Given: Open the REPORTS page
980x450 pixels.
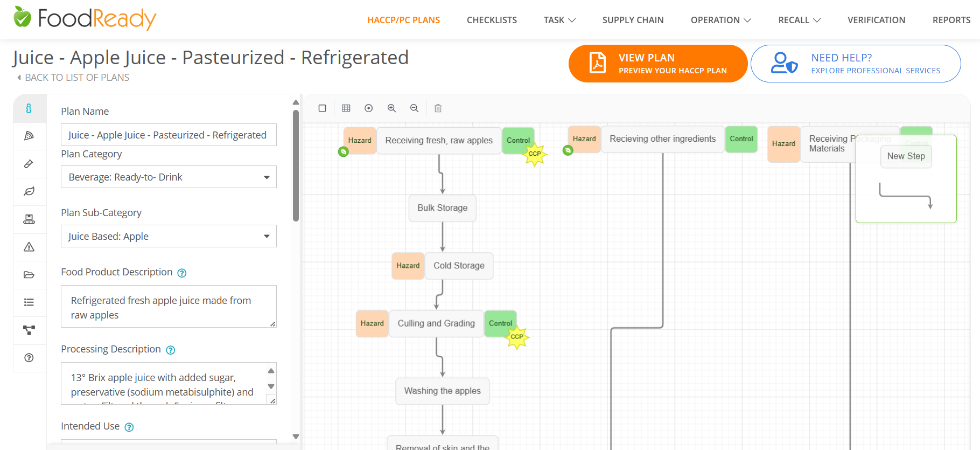Looking at the screenshot, I should (x=951, y=20).
